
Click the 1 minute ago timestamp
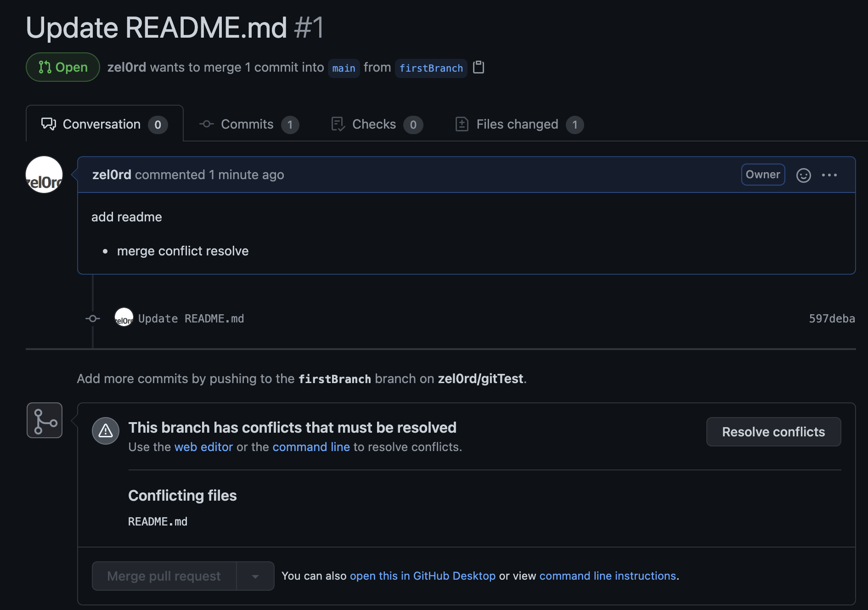click(x=246, y=175)
